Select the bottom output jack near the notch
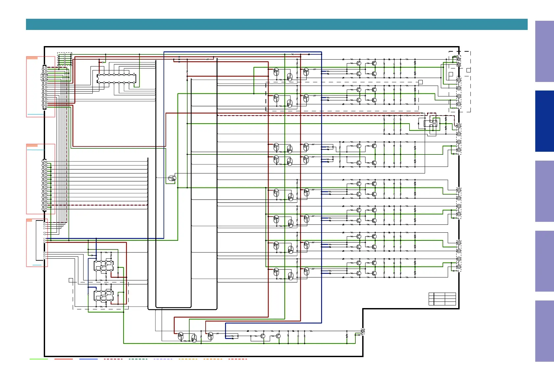The height and width of the screenshot is (392, 554). click(x=363, y=331)
